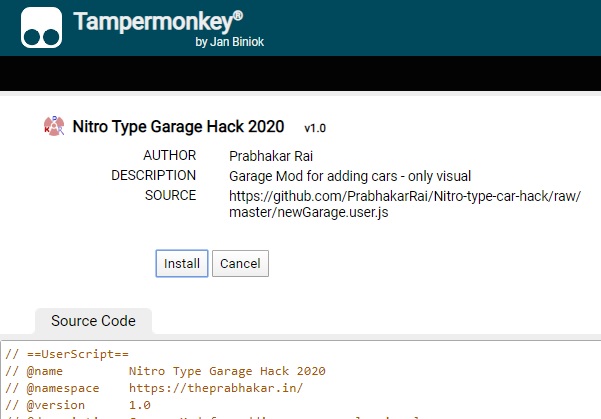Open the Source Code tab
The width and height of the screenshot is (601, 419).
pos(93,321)
